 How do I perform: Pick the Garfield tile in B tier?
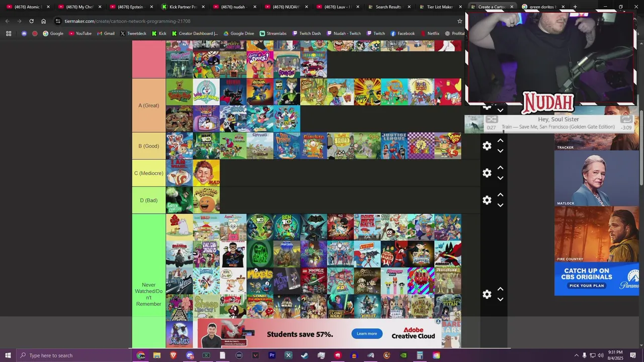(314, 146)
